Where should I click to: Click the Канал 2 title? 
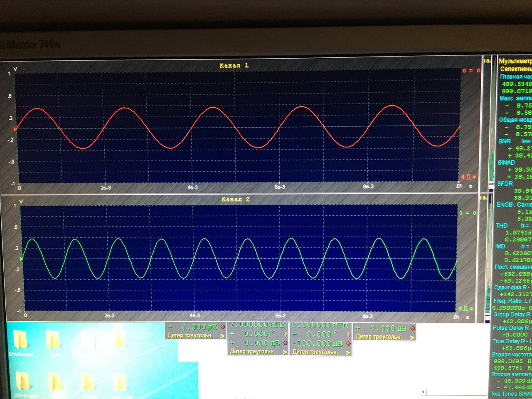click(236, 199)
